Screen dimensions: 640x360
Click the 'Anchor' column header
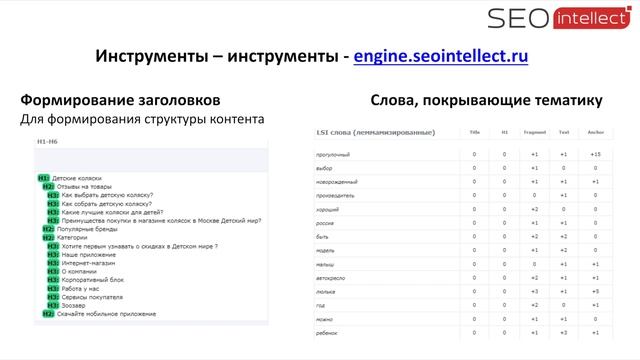click(596, 132)
